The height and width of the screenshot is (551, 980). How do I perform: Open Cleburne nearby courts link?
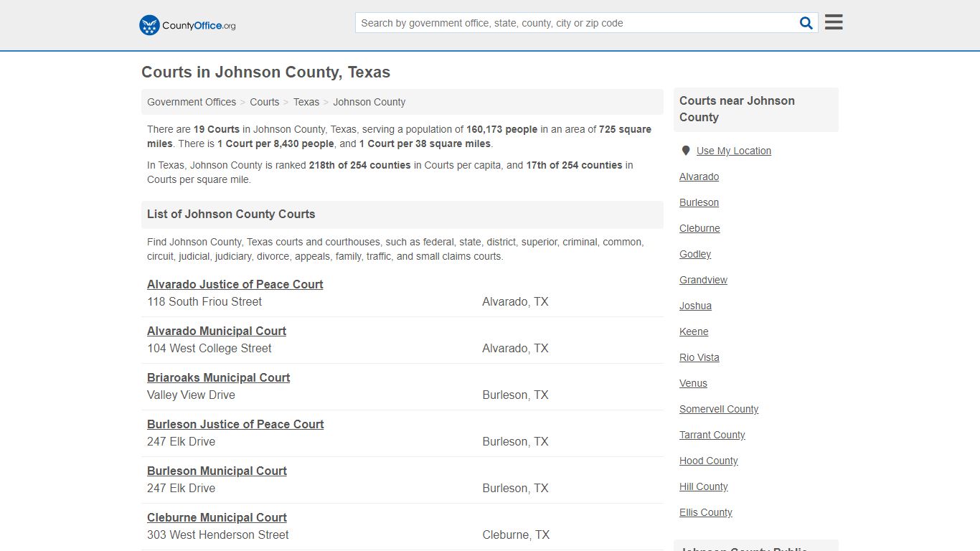point(699,228)
